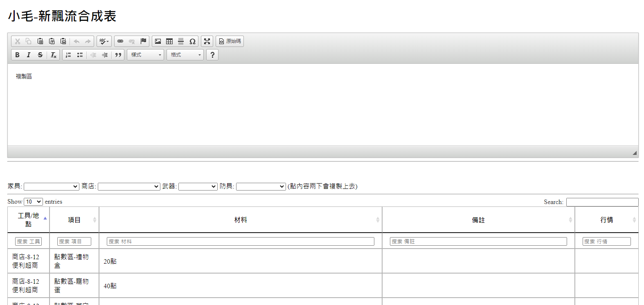Screen dimensions: 644x305
Task: Switch to source view with 原始碼 button
Action: [230, 41]
